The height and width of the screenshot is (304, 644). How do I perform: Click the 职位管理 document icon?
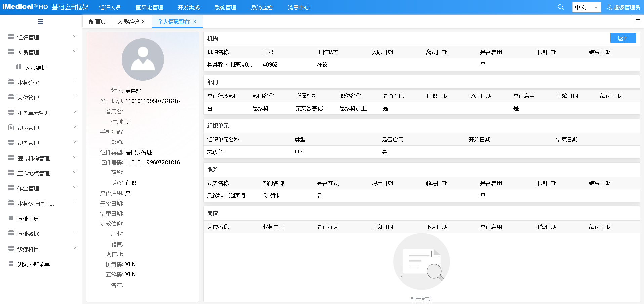tap(11, 127)
